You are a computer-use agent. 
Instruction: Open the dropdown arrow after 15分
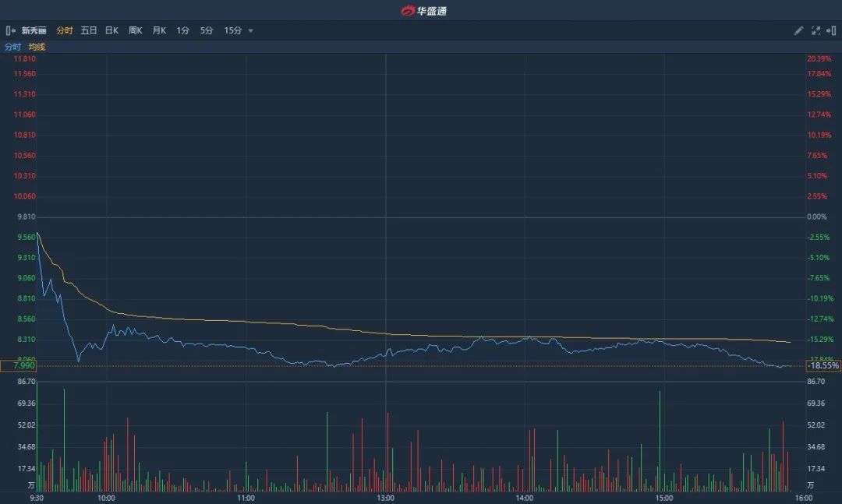pos(250,31)
